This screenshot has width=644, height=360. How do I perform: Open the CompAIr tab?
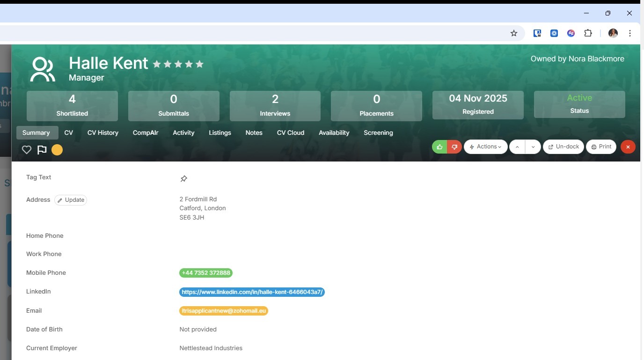tap(146, 132)
